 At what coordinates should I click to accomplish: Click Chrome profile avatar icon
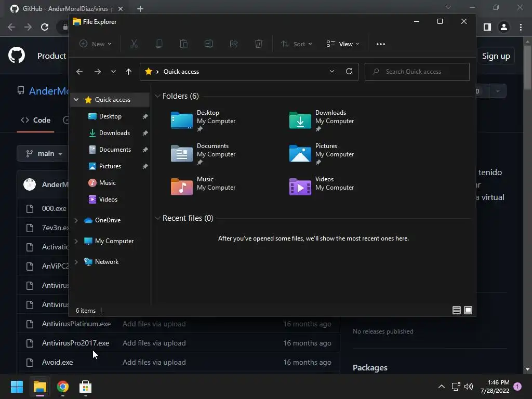coord(504,27)
